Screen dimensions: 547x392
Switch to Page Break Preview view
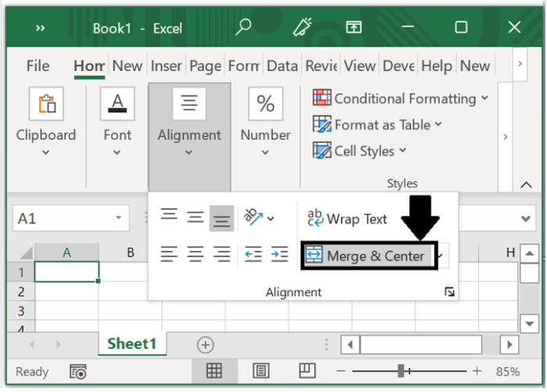[307, 371]
